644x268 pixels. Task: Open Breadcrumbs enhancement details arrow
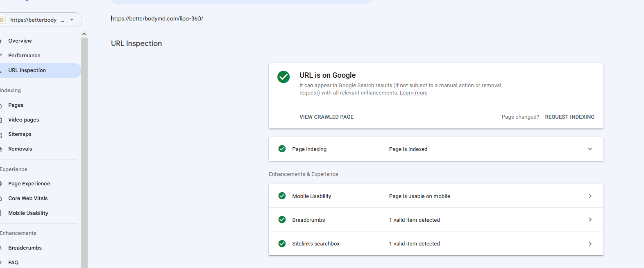coord(590,220)
